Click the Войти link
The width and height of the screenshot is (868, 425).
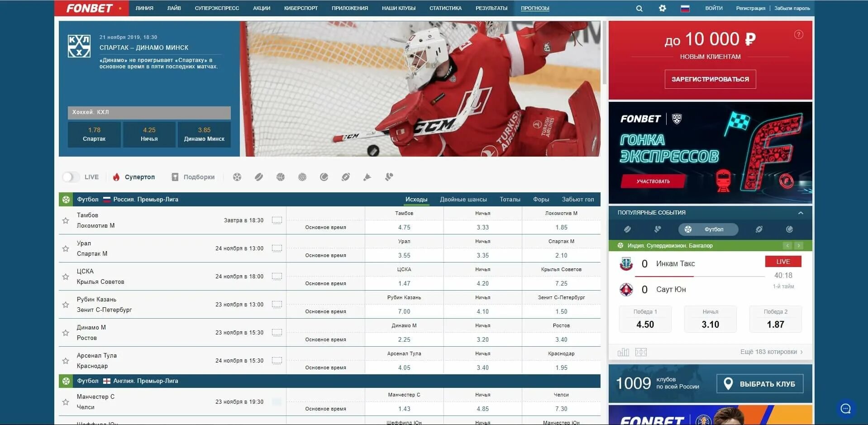point(714,8)
